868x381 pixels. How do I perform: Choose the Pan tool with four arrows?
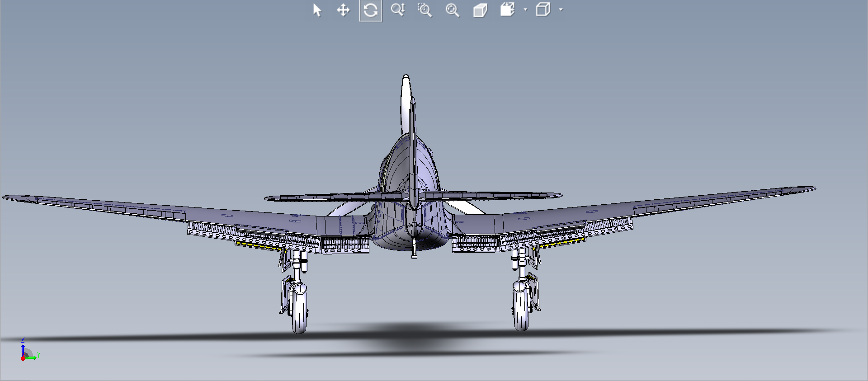click(343, 10)
